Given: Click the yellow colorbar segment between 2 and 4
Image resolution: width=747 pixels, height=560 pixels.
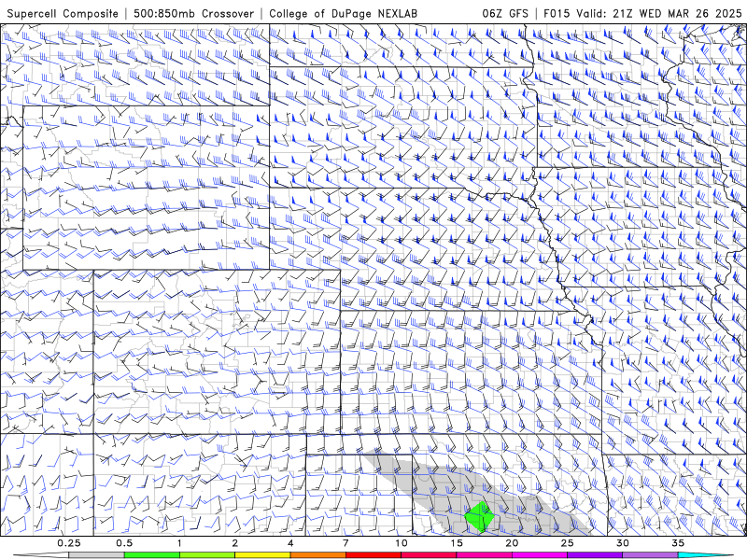Looking at the screenshot, I should click(262, 555).
